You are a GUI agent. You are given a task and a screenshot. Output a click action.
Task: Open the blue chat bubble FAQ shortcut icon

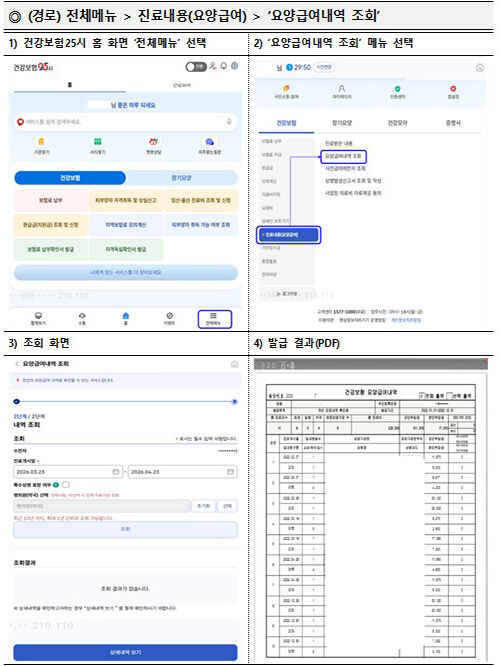[209, 141]
